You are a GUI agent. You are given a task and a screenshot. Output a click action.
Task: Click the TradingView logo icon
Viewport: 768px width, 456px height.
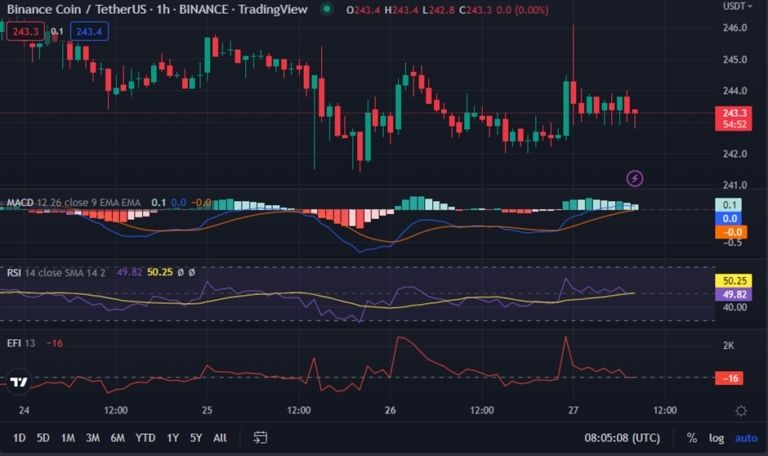point(19,382)
